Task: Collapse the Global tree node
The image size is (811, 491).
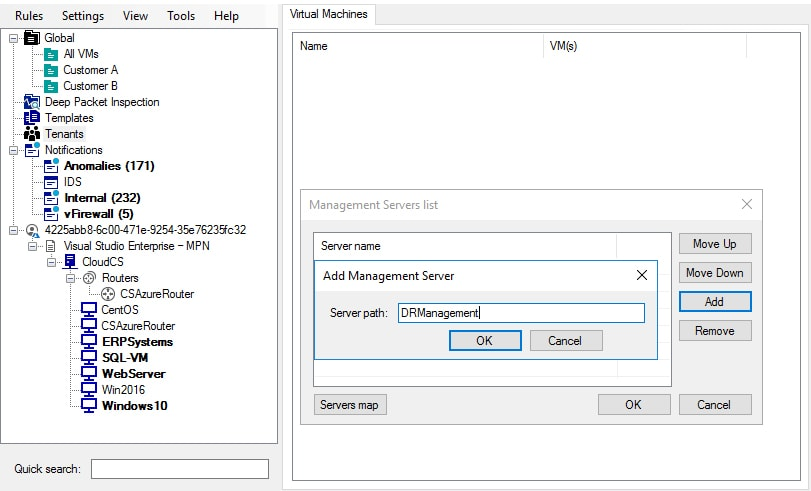Action: click(13, 38)
